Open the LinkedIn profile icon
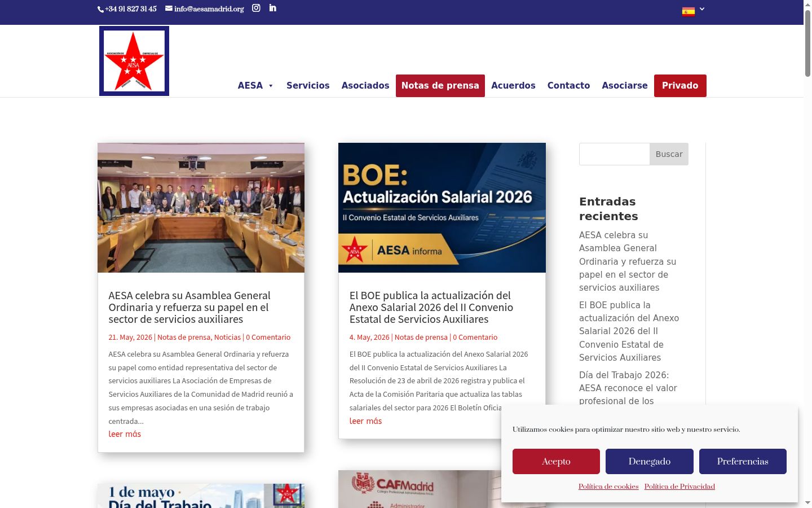The height and width of the screenshot is (508, 812). point(273,8)
